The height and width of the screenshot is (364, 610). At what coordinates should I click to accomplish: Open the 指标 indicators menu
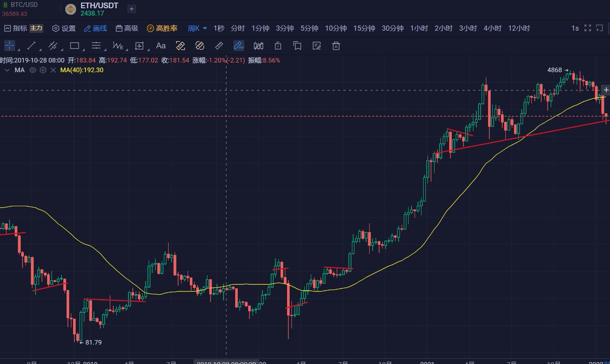coord(15,28)
